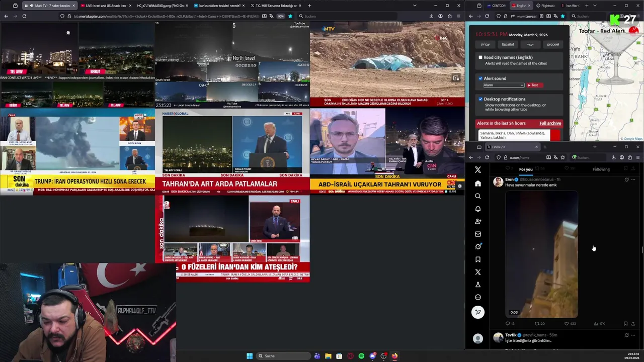Open the Alarm sound dropdown
The height and width of the screenshot is (362, 644).
pos(503,85)
